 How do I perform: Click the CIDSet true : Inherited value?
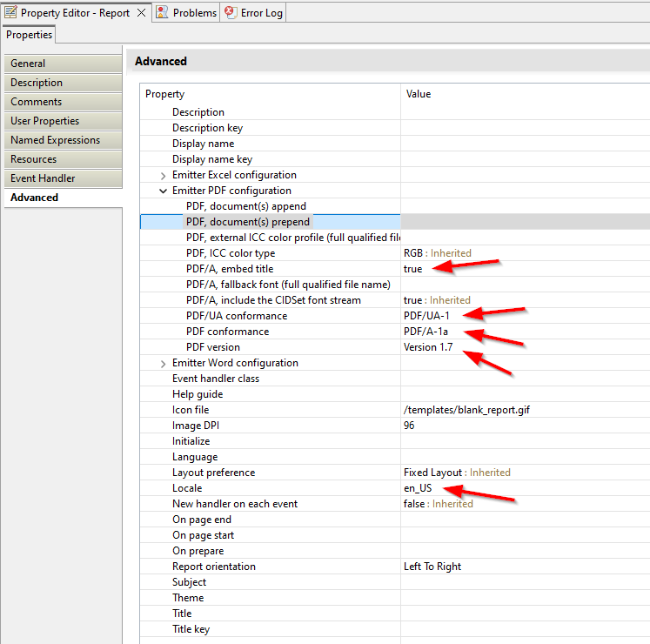click(437, 300)
